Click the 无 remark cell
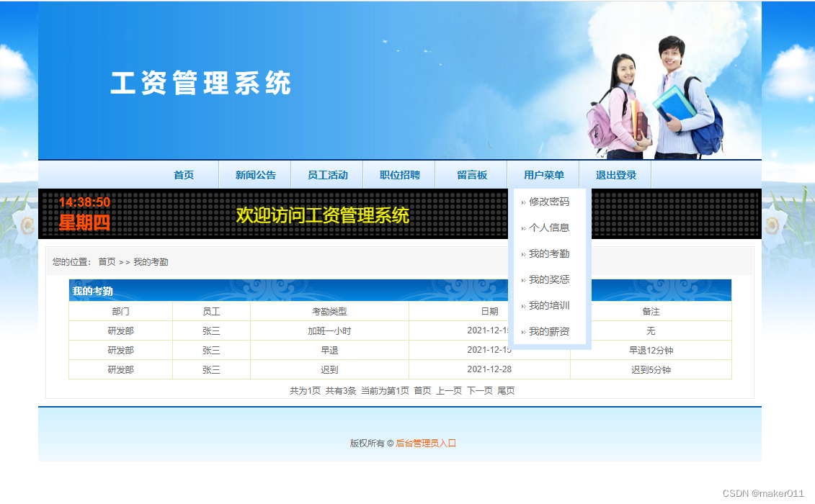815x504 pixels. click(651, 331)
